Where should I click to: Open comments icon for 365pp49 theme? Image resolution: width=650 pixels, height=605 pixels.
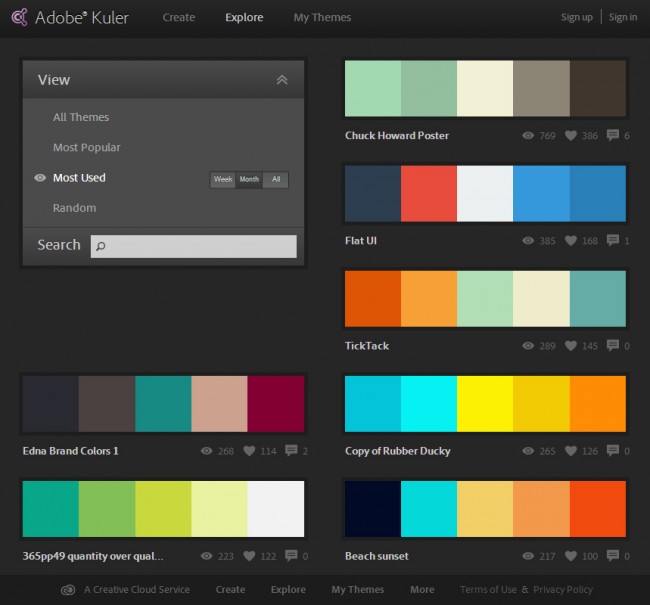click(291, 556)
